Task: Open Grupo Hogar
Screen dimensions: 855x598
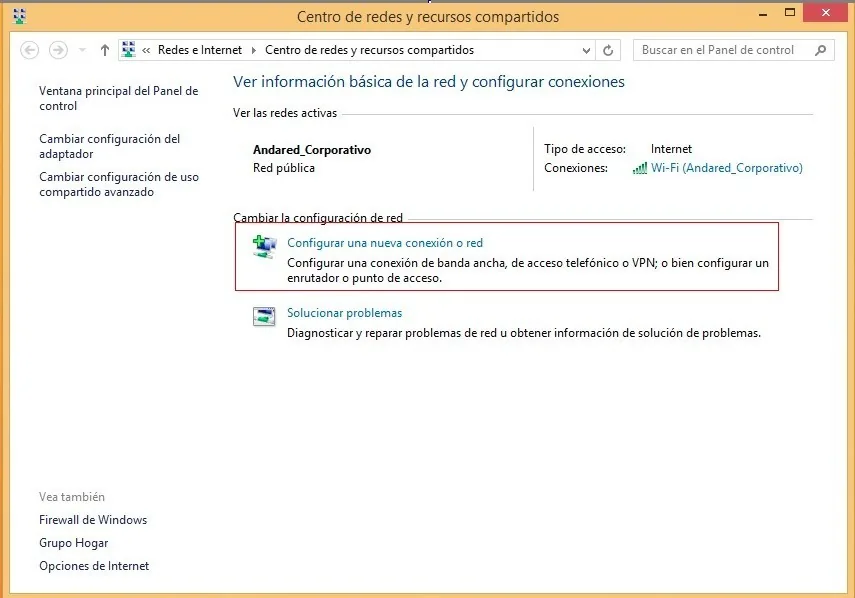Action: pos(74,543)
